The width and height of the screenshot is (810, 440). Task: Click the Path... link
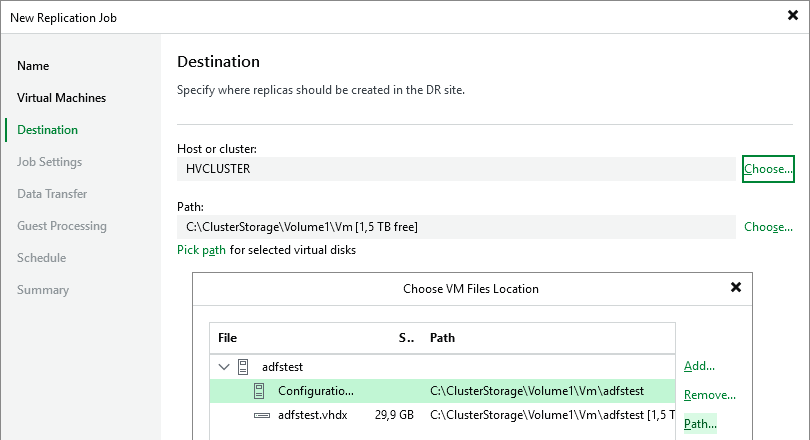pyautogui.click(x=700, y=424)
